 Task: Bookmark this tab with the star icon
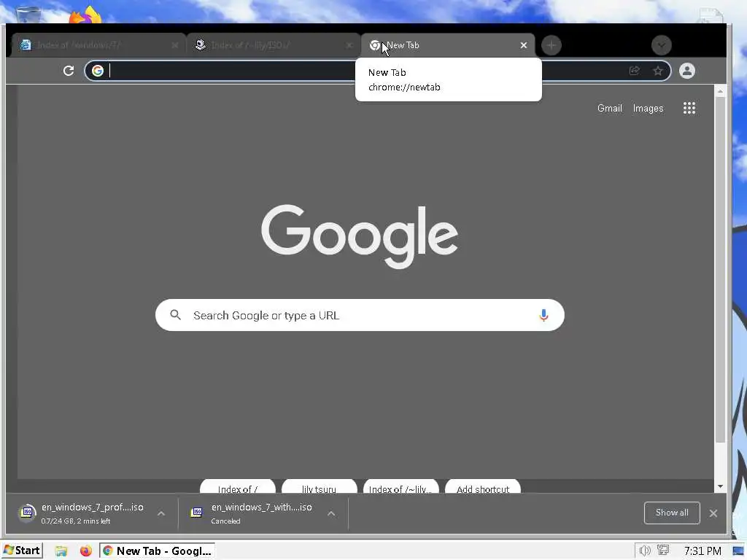point(658,71)
